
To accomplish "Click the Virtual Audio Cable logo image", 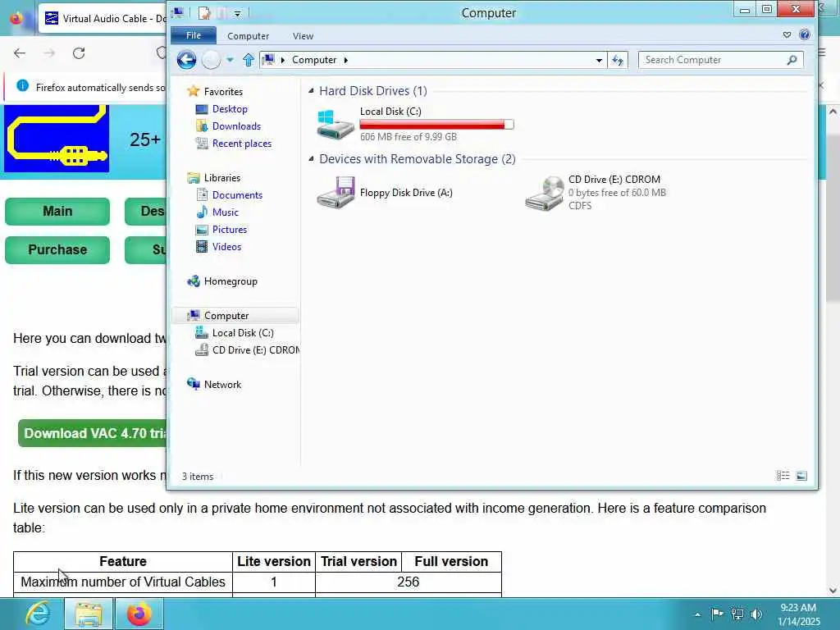I will pyautogui.click(x=57, y=138).
